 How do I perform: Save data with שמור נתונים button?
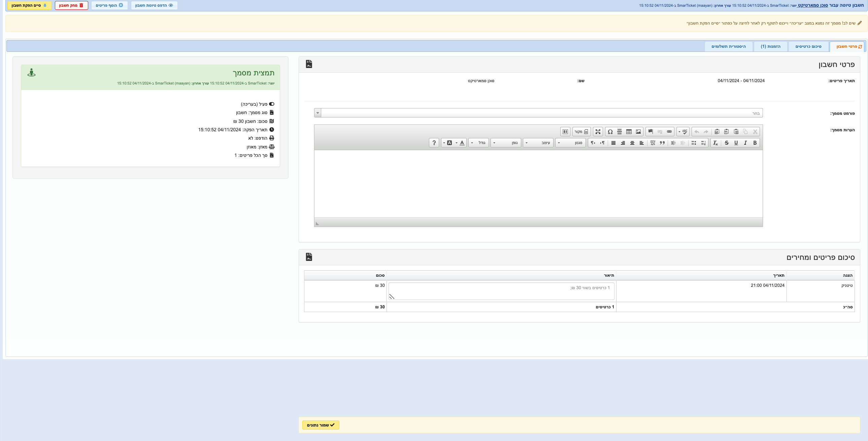pos(321,425)
